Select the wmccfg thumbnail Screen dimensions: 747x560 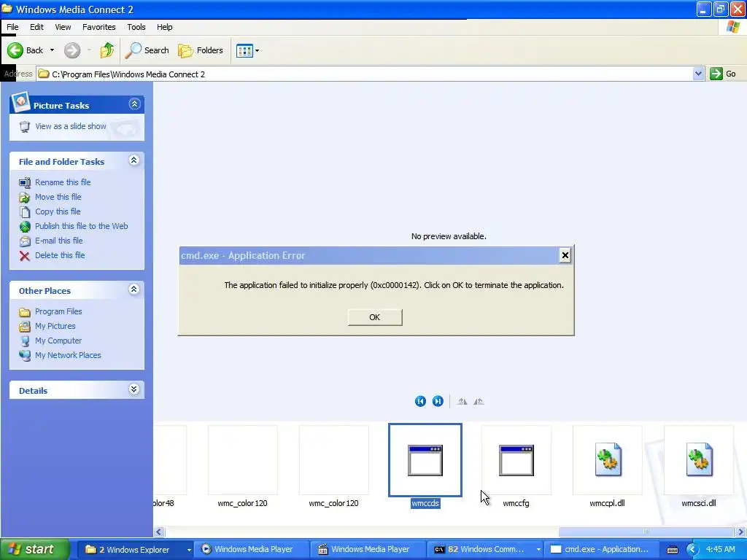click(516, 461)
